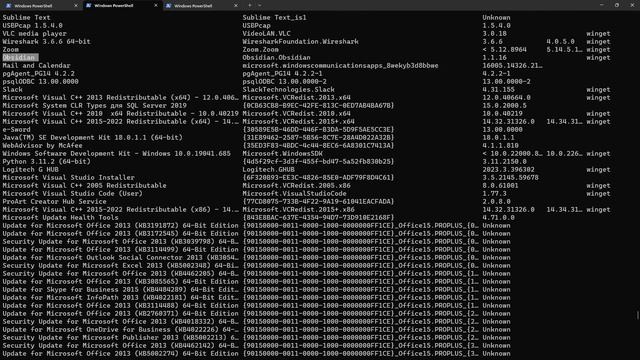
Task: Click VS Code version 1.77.3
Action: pos(494,193)
